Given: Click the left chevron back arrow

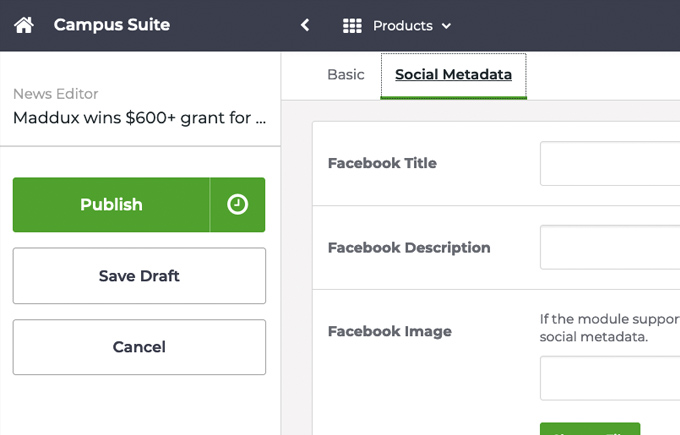Looking at the screenshot, I should coord(305,25).
